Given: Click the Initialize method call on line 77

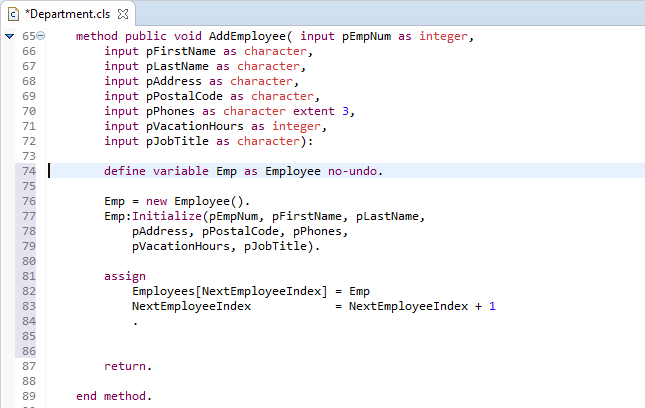Looking at the screenshot, I should coord(167,216).
